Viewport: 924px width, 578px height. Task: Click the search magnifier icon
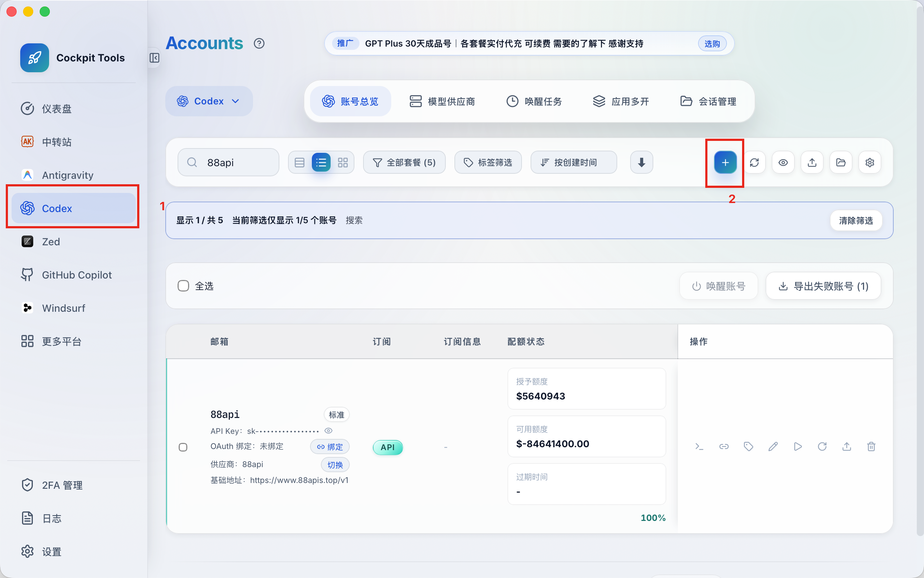(192, 163)
